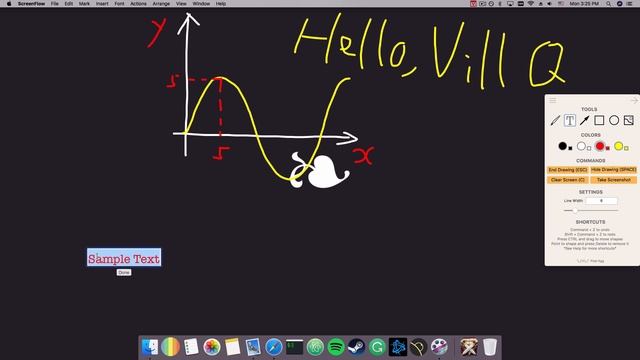Screen dimensions: 640x360
Task: Select the Text tool
Action: click(x=570, y=120)
